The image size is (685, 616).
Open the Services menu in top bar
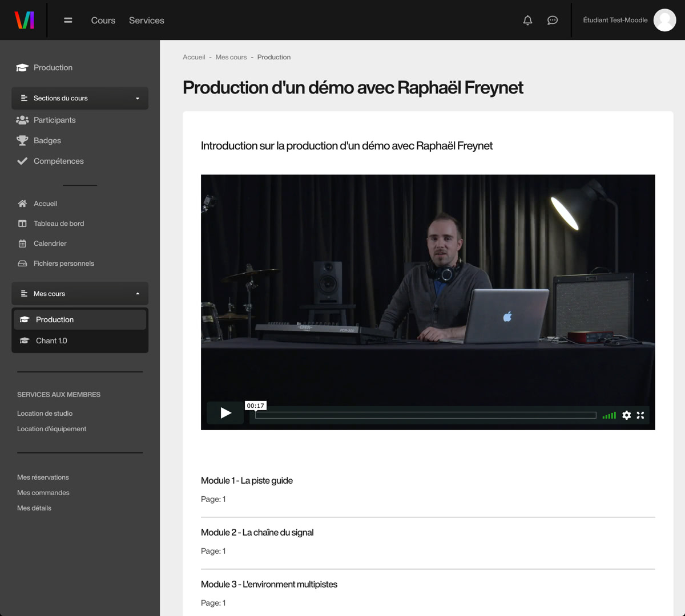(x=147, y=21)
